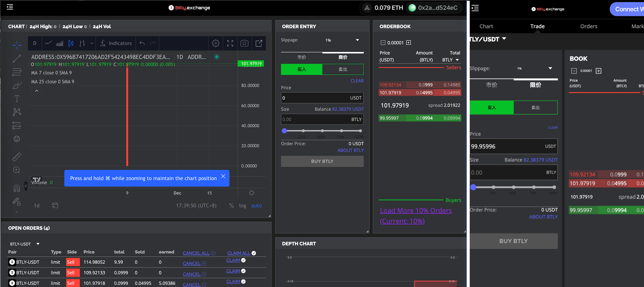644x287 pixels.
Task: Enter fullscreen chart mode
Action: [x=230, y=43]
